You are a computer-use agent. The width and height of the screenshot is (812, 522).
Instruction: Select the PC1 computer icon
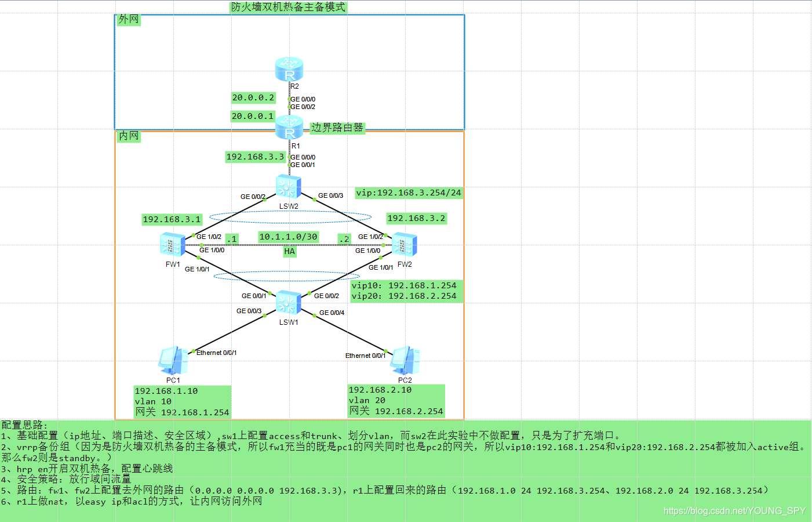pos(173,361)
